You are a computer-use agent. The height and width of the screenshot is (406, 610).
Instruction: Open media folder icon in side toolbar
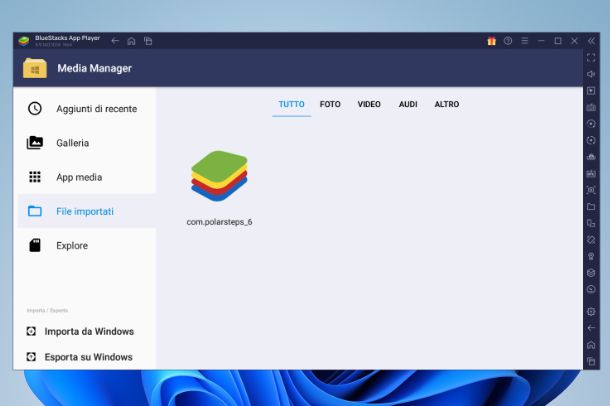[591, 206]
